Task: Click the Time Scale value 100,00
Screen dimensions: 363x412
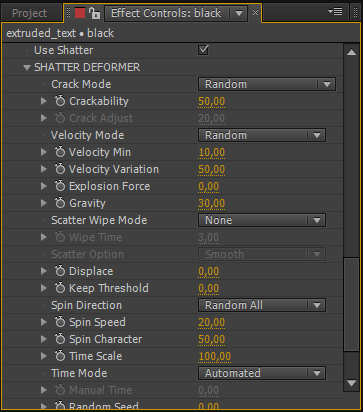Action: click(x=215, y=356)
